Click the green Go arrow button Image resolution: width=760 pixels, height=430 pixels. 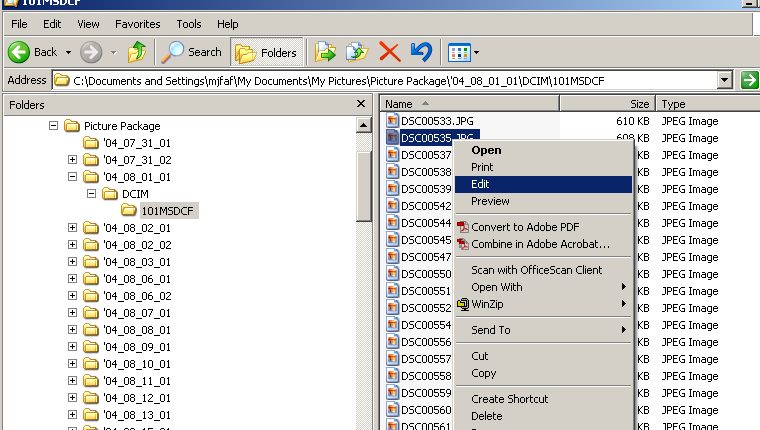coord(748,80)
